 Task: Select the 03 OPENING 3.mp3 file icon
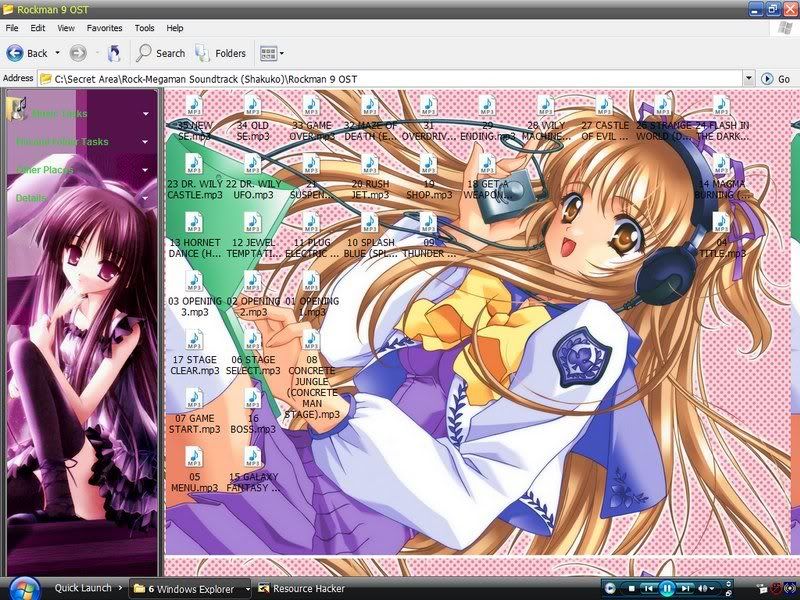(194, 282)
